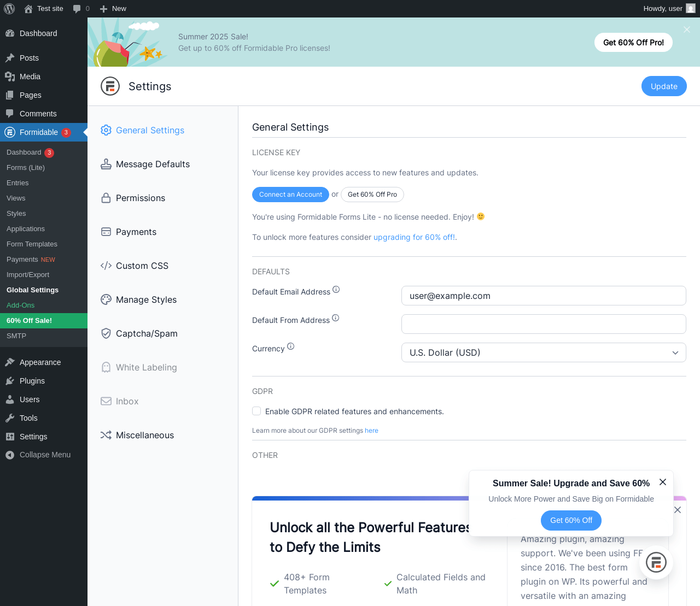Dismiss the Summer 2025 Sale banner

687,30
